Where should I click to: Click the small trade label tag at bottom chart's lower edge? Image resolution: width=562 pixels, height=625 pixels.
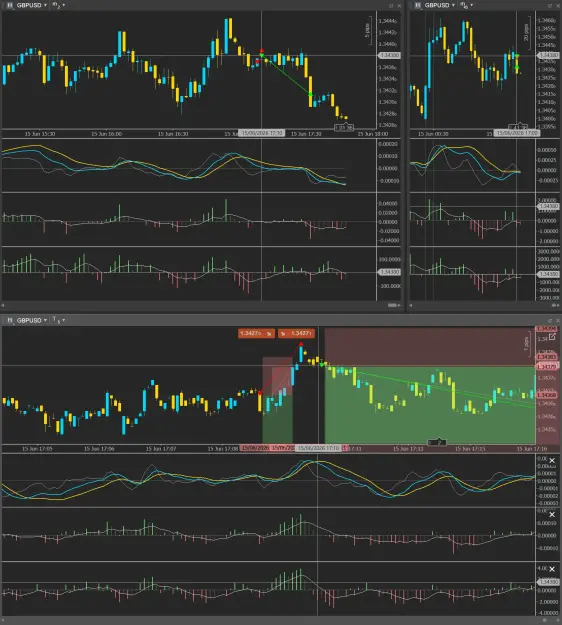tap(437, 442)
